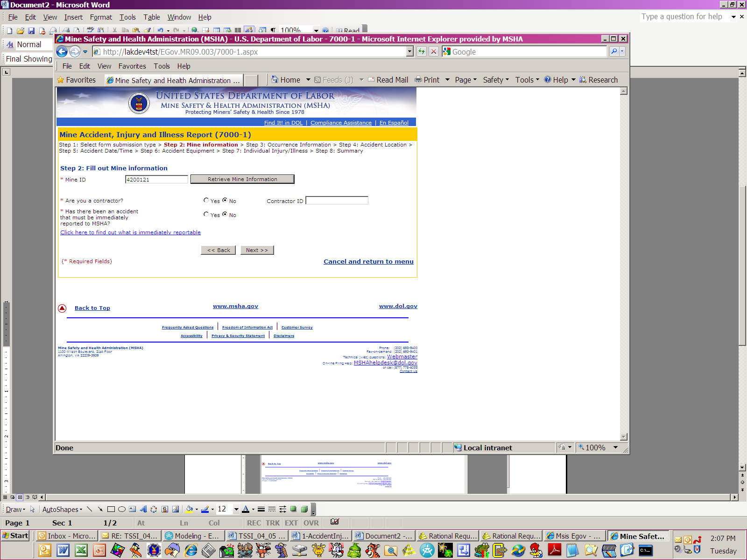
Task: Click Retrieve Mine Information button
Action: pos(242,179)
